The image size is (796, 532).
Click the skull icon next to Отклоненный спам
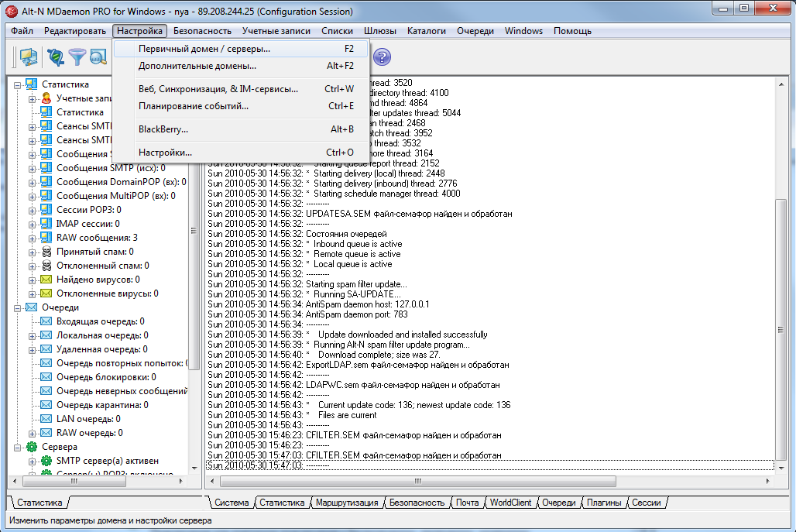[46, 266]
